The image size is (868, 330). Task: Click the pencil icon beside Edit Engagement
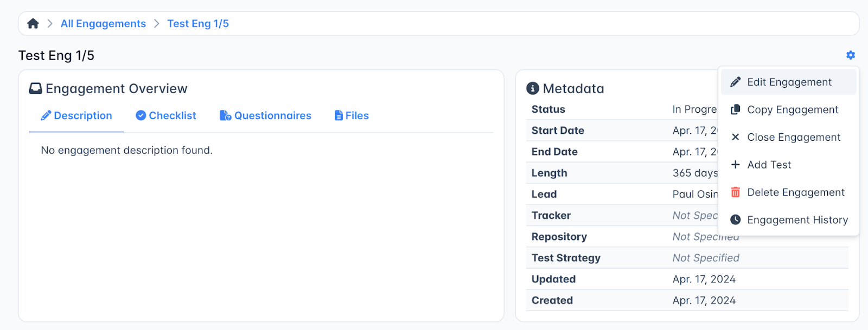coord(735,82)
